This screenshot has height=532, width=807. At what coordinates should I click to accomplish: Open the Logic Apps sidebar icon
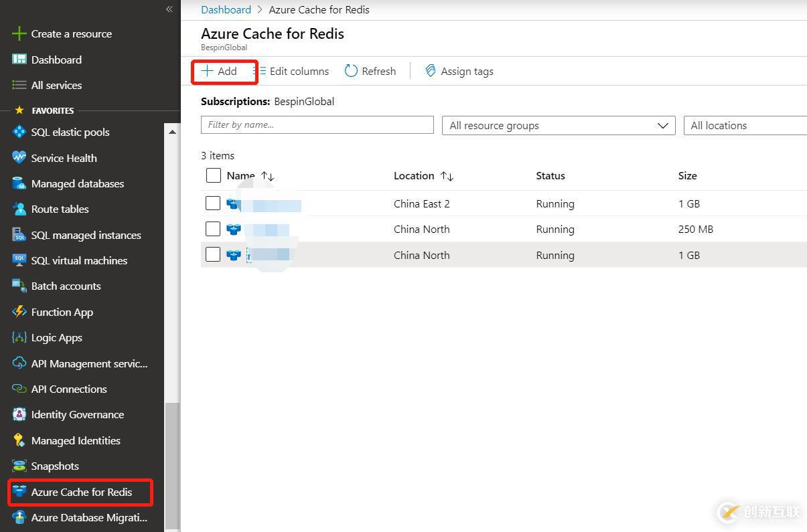point(19,338)
